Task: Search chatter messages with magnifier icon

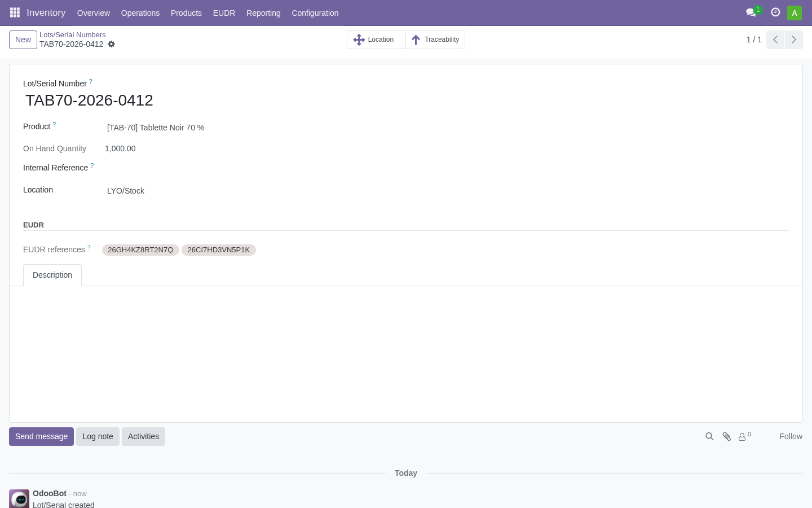Action: tap(709, 436)
